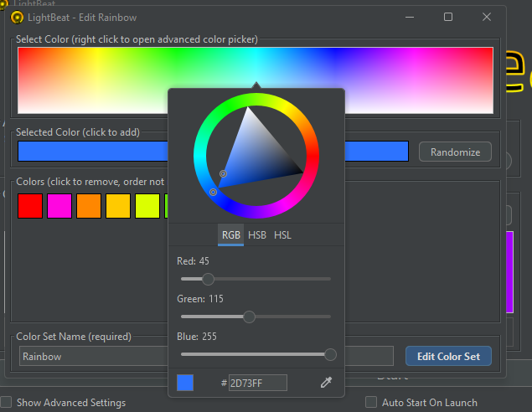Remove the red color swatch
Image resolution: width=532 pixels, height=412 pixels.
pyautogui.click(x=30, y=205)
